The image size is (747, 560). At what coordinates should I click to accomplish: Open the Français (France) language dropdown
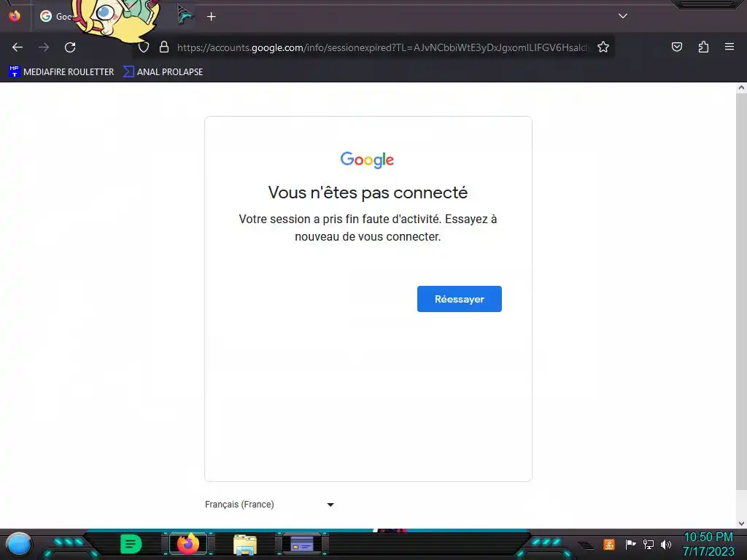point(270,505)
